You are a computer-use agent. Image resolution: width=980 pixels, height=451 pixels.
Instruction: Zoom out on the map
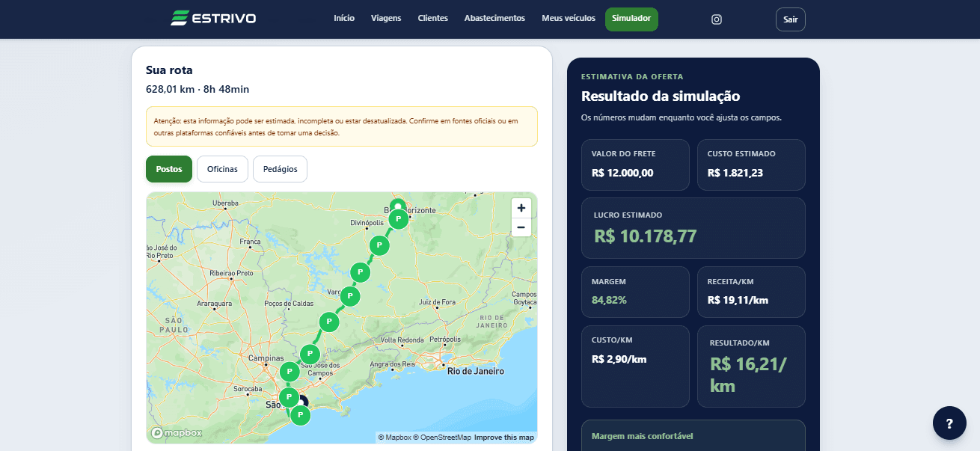tap(521, 227)
